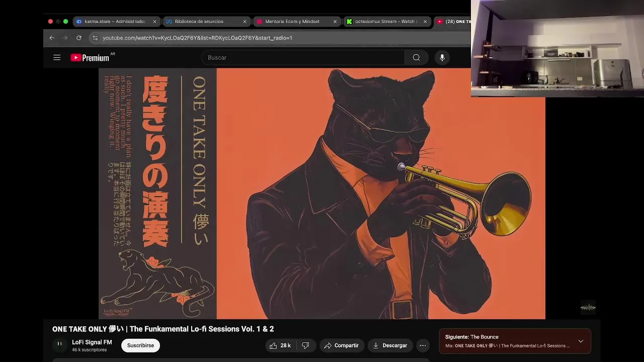Close the karma.store tab
Viewport: 644px width, 362px height.
154,22
